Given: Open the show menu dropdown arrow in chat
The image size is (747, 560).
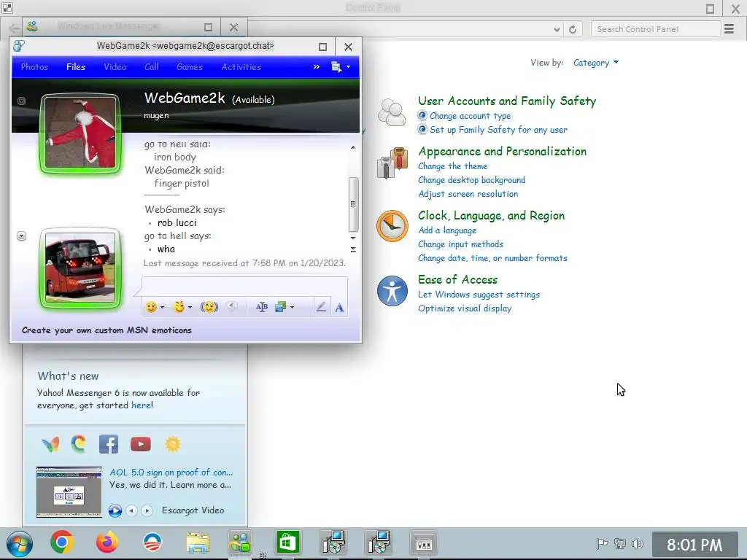Looking at the screenshot, I should coord(348,66).
